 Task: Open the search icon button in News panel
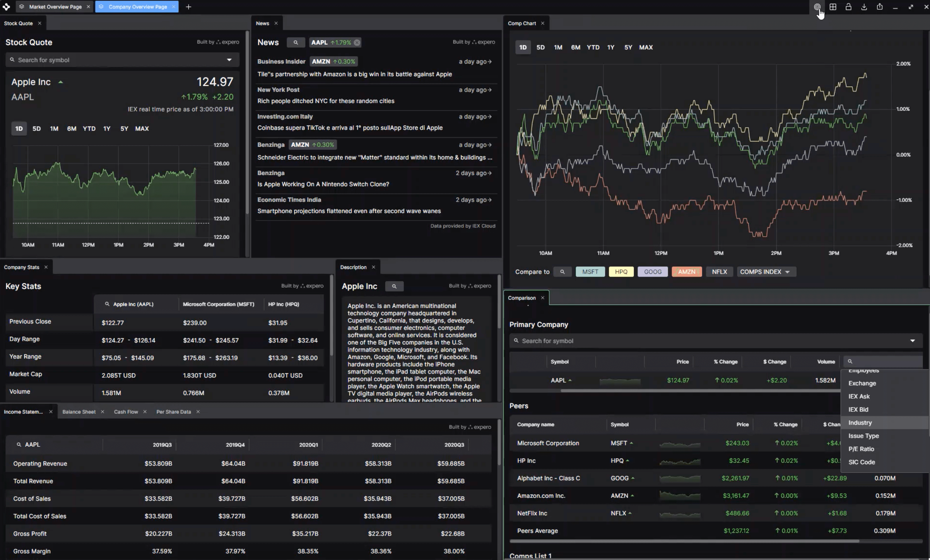tap(296, 43)
